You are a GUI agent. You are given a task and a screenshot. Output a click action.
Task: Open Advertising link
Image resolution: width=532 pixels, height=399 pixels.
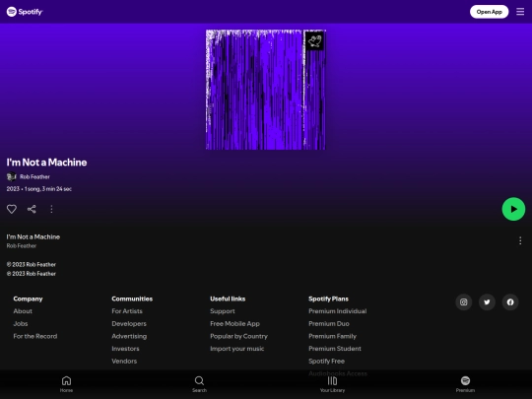pos(129,336)
